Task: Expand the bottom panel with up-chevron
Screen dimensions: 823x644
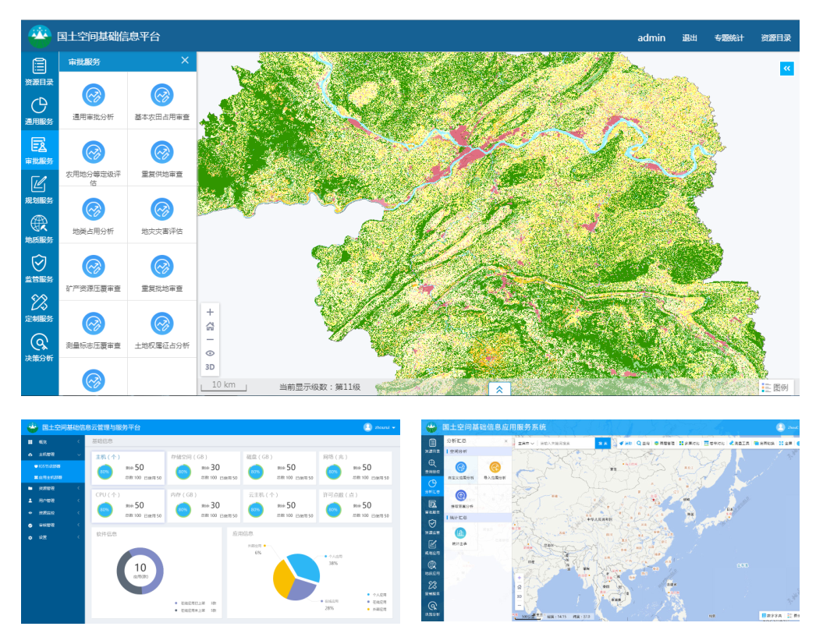Action: (499, 388)
